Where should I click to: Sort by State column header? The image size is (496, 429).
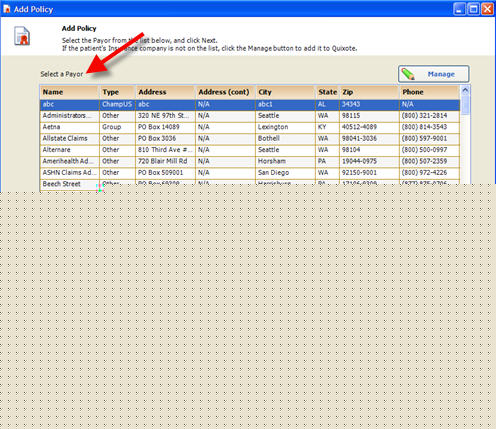click(x=327, y=92)
